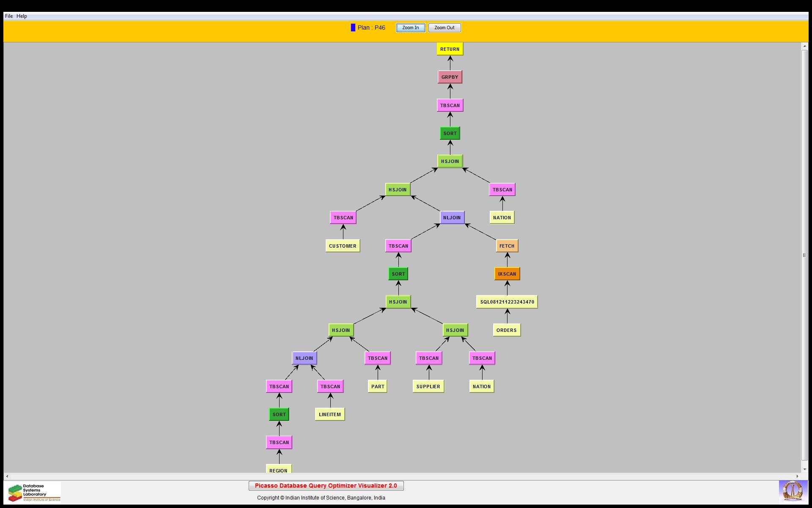Viewport: 812px width, 508px height.
Task: Click the blue Plan P46 color swatch
Action: coord(353,28)
